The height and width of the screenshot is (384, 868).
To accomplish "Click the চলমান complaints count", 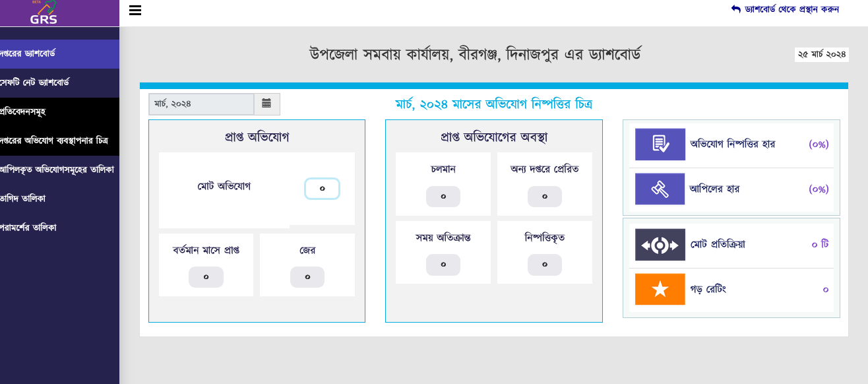I will click(443, 197).
